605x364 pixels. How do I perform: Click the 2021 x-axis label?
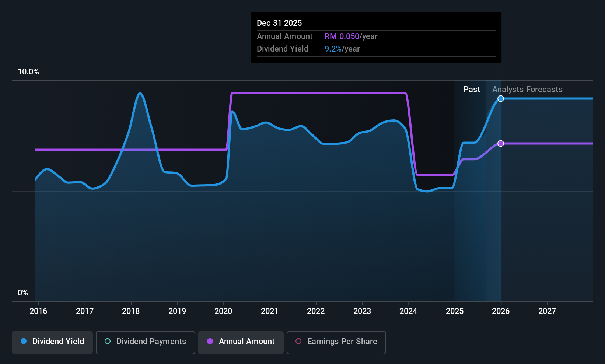coord(270,311)
